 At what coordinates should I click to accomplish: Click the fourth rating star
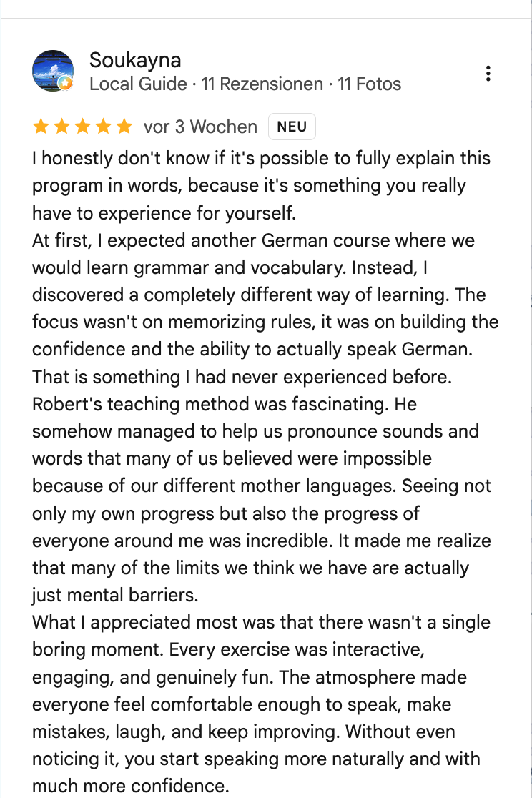pos(103,127)
